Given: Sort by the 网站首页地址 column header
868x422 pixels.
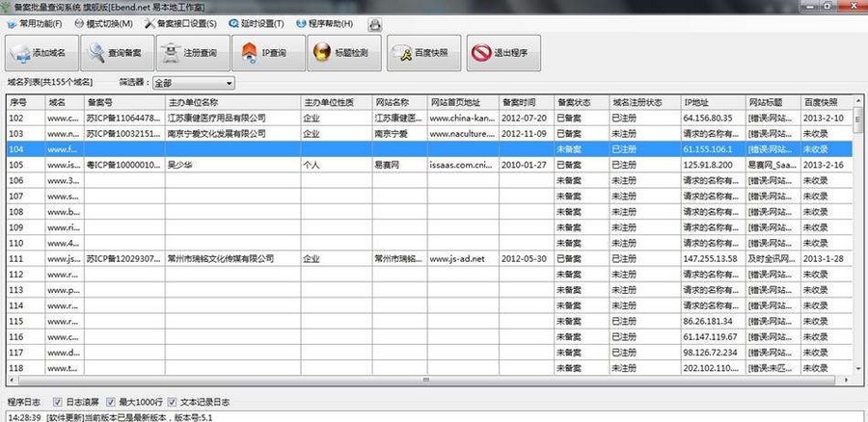Looking at the screenshot, I should point(463,103).
